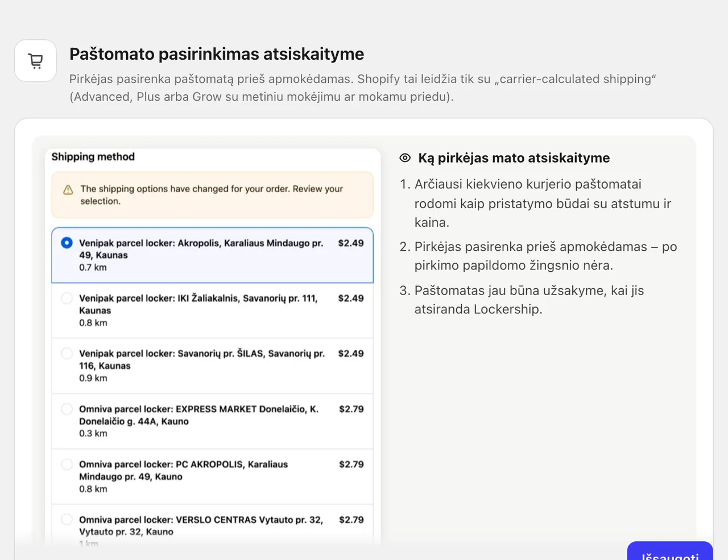Save settings with the Išsaugoti button
The image size is (728, 560).
(x=670, y=551)
